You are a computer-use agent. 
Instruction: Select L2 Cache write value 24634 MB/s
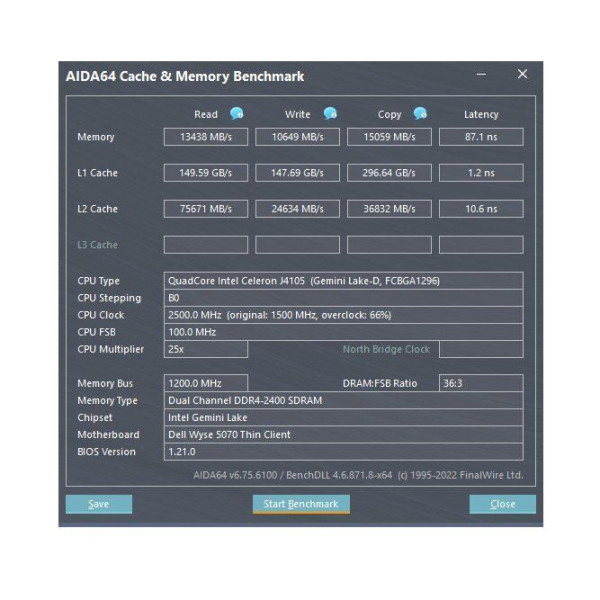pos(297,209)
